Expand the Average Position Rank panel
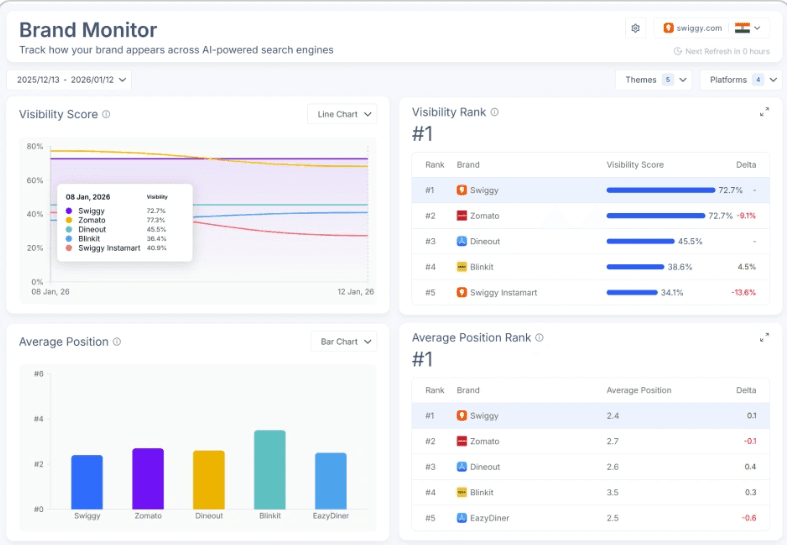 click(x=764, y=338)
